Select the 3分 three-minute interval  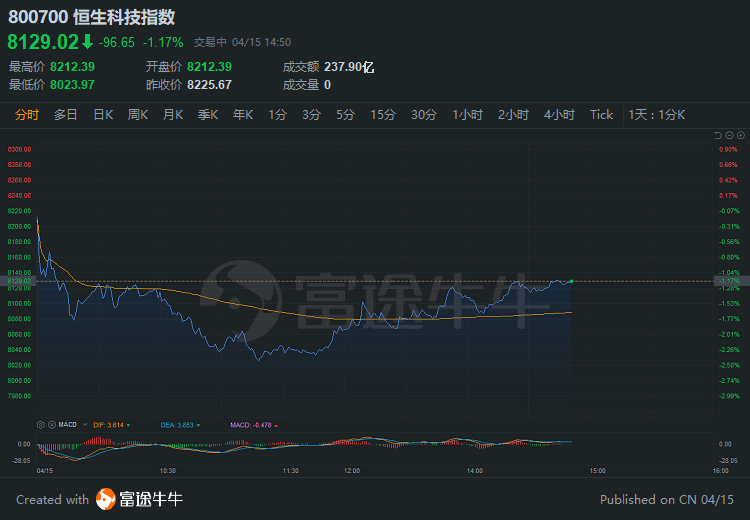point(311,115)
